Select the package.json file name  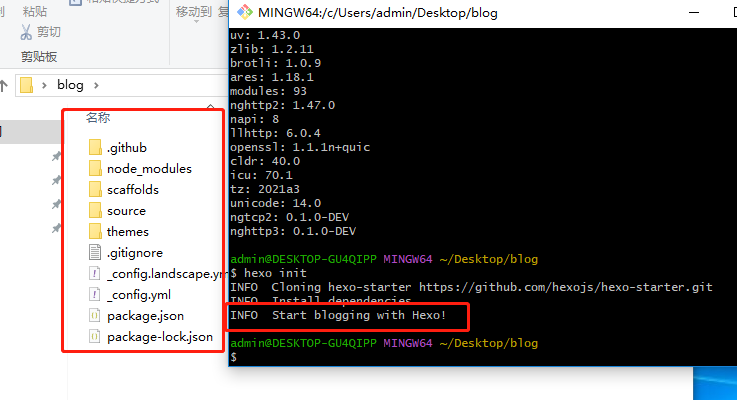coord(145,316)
